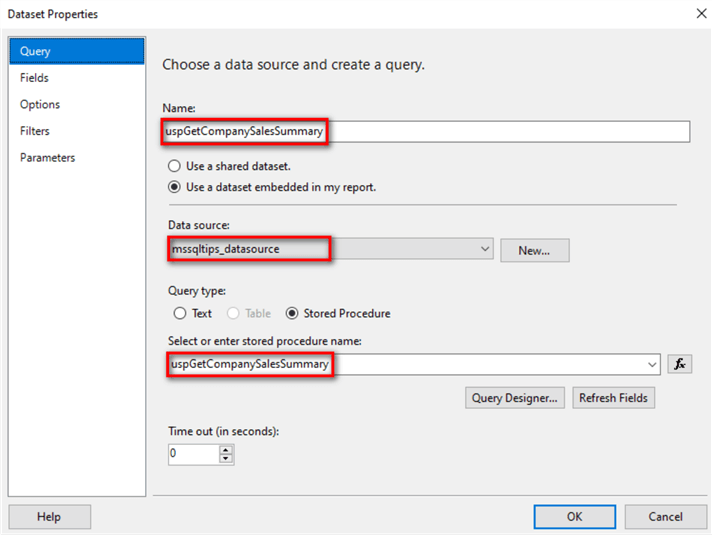Increase the time out value
The width and height of the screenshot is (712, 535).
click(226, 449)
